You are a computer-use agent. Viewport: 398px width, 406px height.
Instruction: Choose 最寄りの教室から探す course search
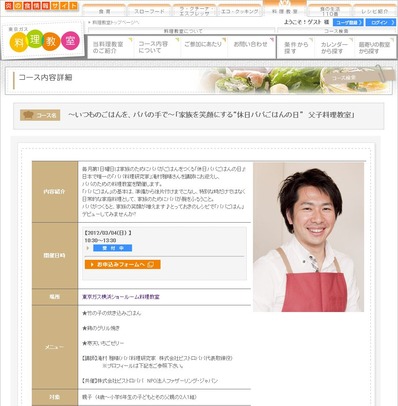[x=374, y=48]
